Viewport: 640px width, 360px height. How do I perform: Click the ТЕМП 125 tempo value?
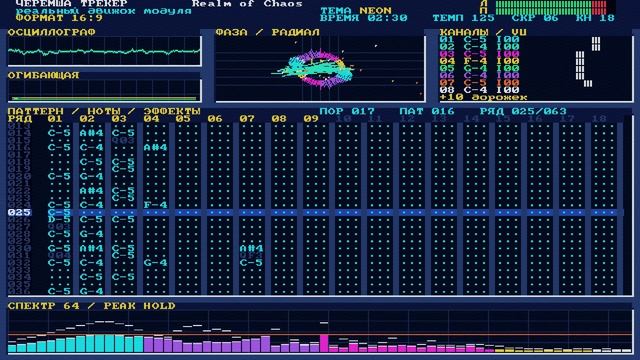(463, 18)
